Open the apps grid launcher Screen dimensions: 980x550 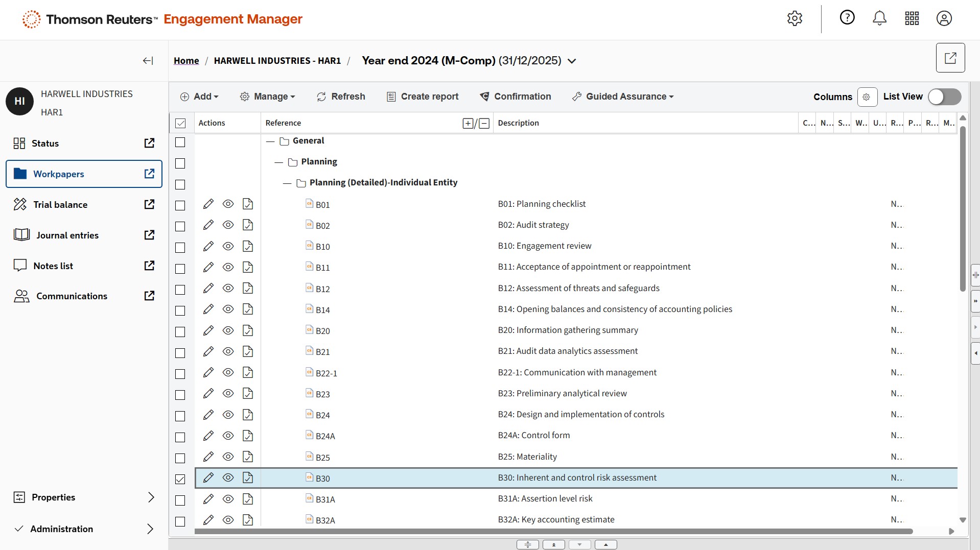tap(912, 18)
